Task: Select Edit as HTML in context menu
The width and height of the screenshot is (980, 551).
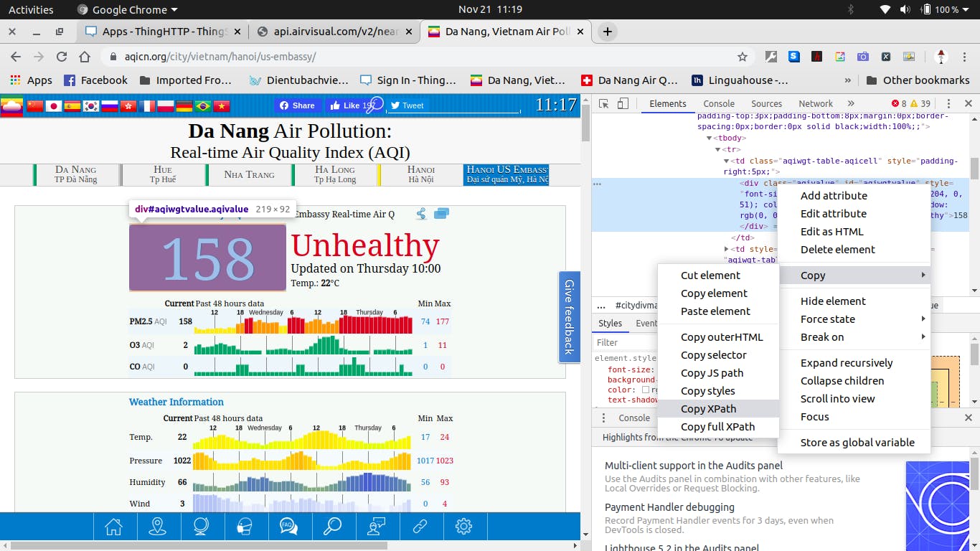Action: (854, 231)
